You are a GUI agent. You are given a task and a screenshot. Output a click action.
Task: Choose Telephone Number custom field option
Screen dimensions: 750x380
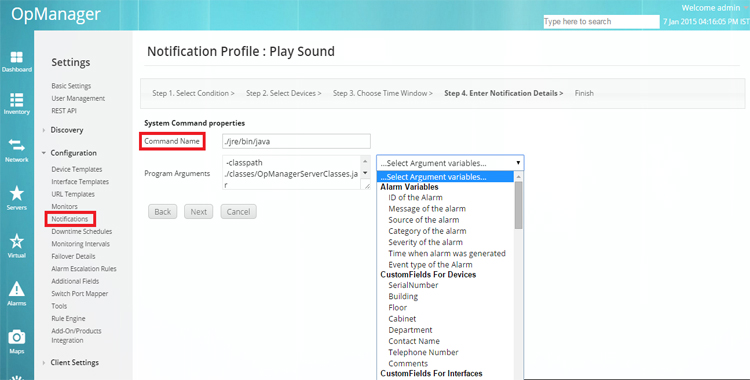coord(423,352)
